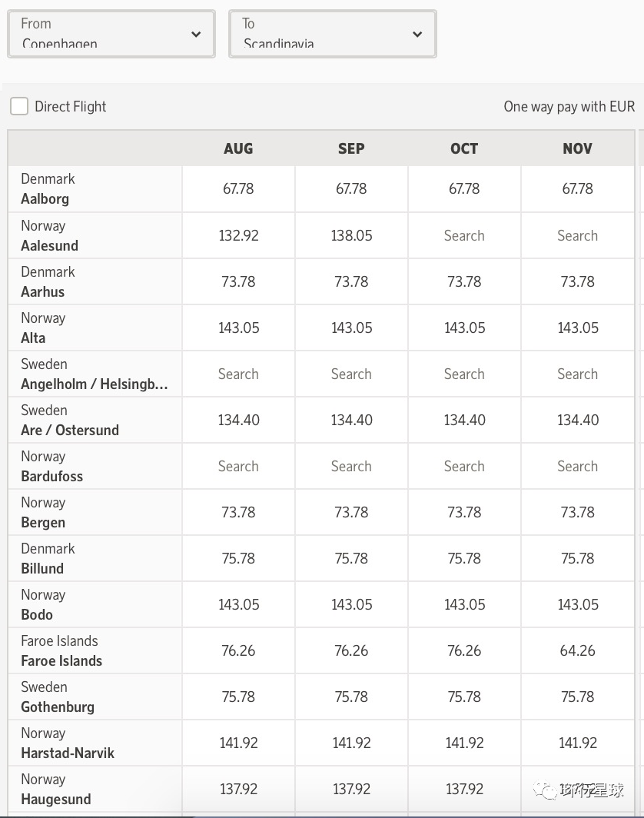Select Billund August fare 75.78
This screenshot has width=644, height=818.
click(238, 559)
